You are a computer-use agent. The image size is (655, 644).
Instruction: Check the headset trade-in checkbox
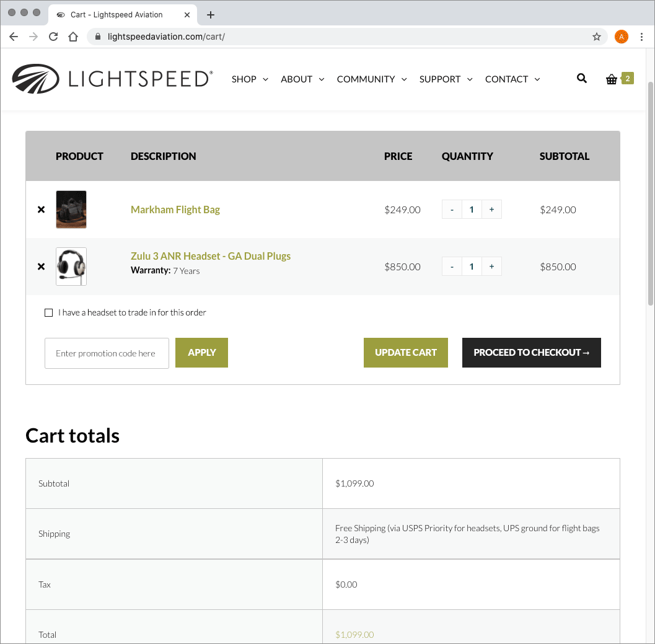(x=49, y=312)
